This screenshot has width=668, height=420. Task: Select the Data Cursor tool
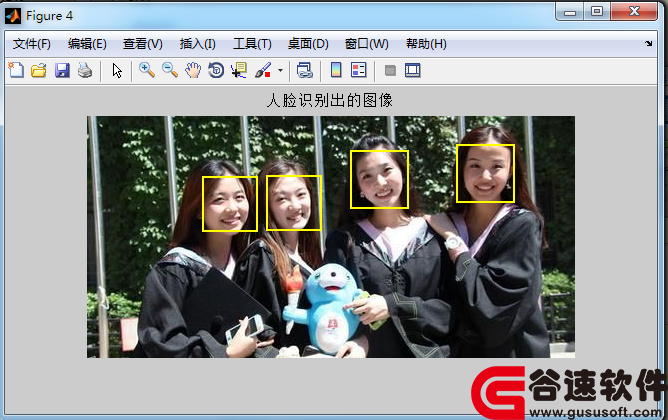[x=239, y=70]
